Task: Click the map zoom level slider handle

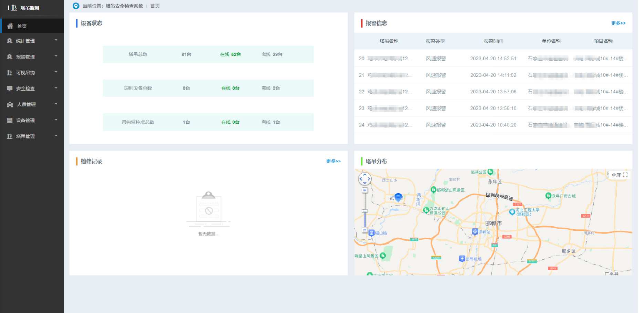Action: coord(365,211)
